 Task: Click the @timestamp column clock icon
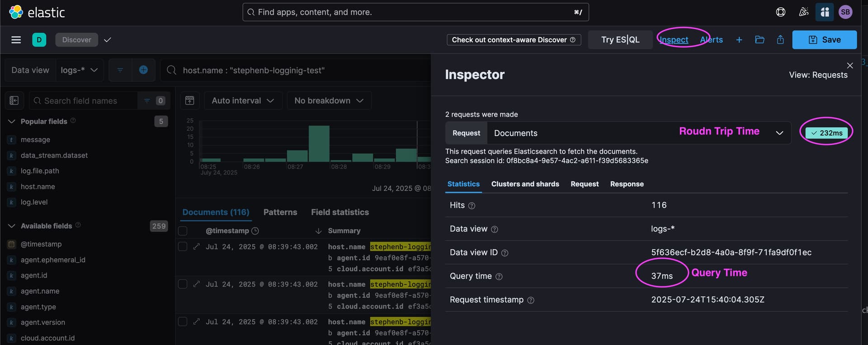tap(255, 231)
